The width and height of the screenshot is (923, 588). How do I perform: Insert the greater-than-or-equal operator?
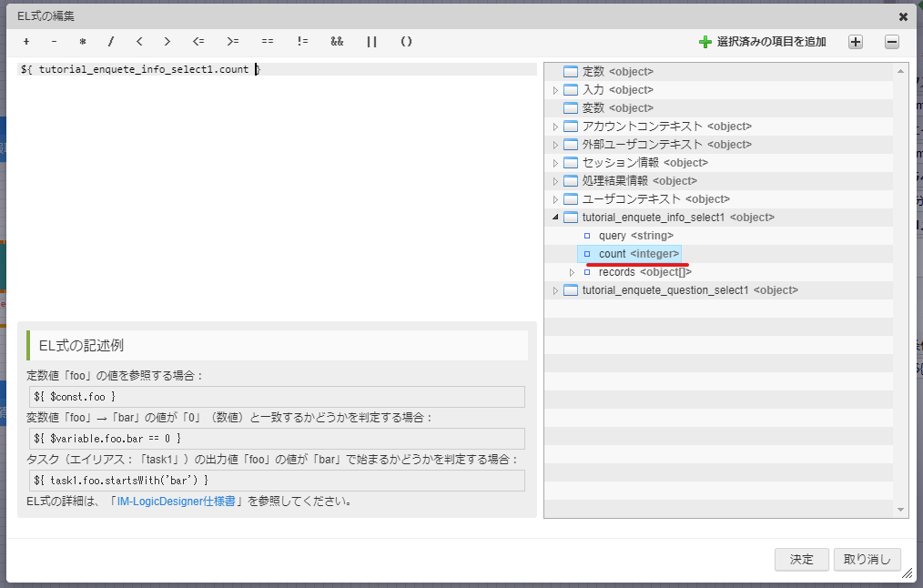pyautogui.click(x=233, y=41)
